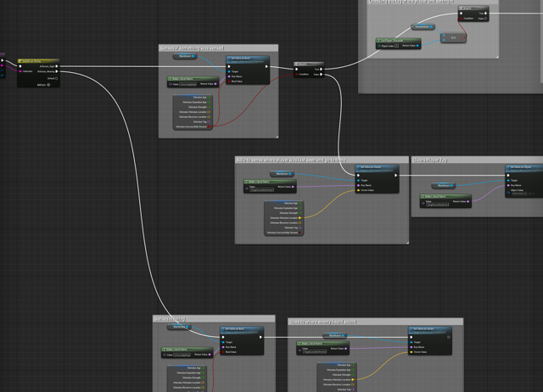543x392 pixels.
Task: Click Make Literal Name value field in 'Goes to where enemy heard sound'
Action: (315, 352)
